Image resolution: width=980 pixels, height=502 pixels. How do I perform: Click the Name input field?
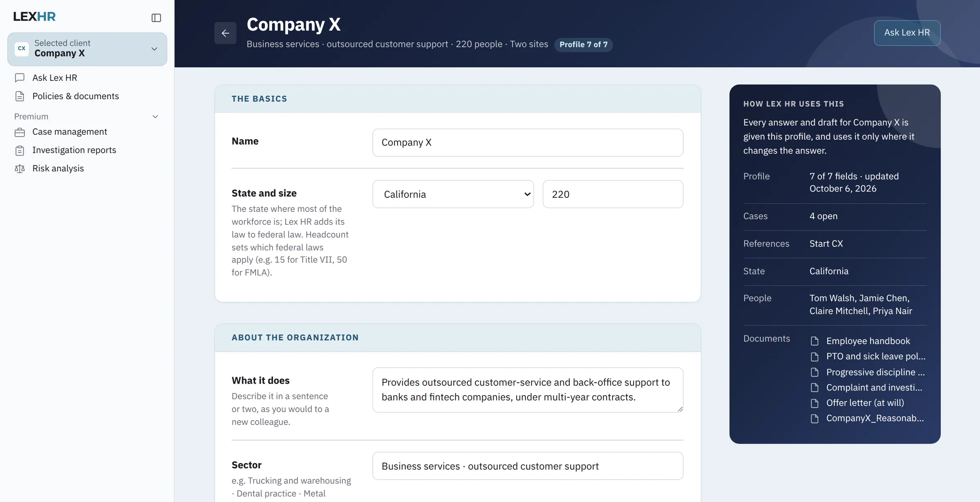pyautogui.click(x=528, y=142)
